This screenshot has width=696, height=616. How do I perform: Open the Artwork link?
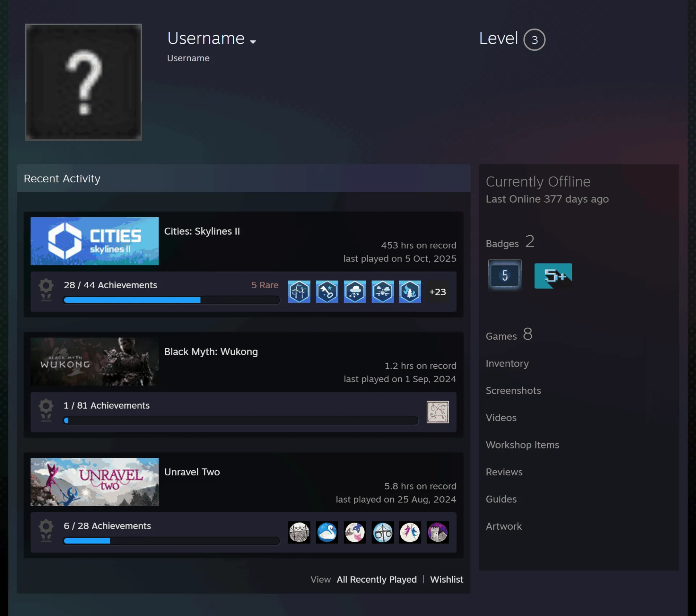coord(504,526)
